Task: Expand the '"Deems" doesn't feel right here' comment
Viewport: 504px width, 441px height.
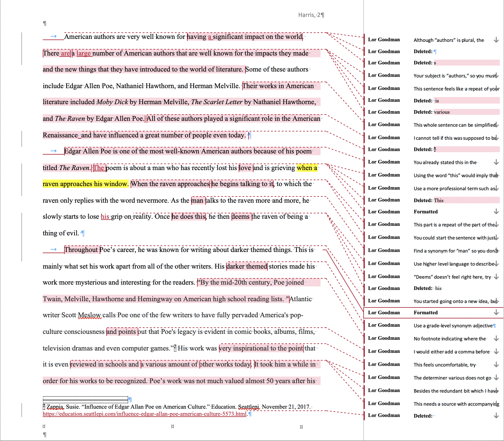Action: coord(496,277)
